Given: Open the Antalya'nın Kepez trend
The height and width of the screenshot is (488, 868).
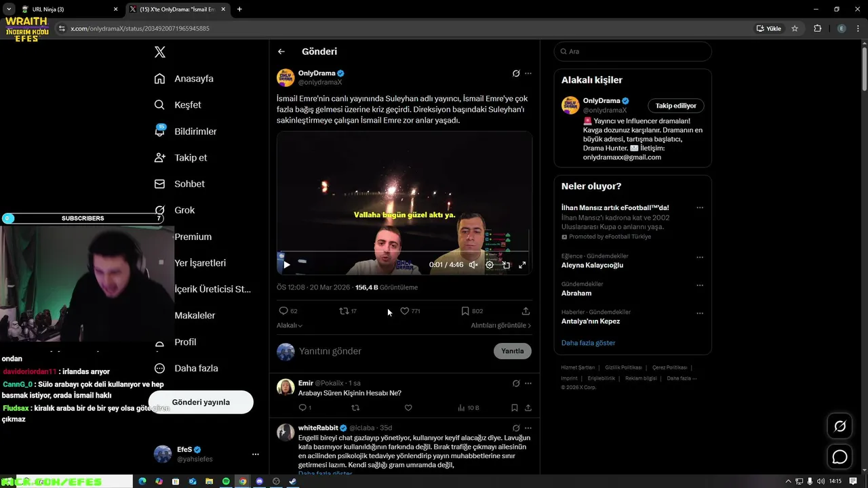Looking at the screenshot, I should [x=591, y=321].
